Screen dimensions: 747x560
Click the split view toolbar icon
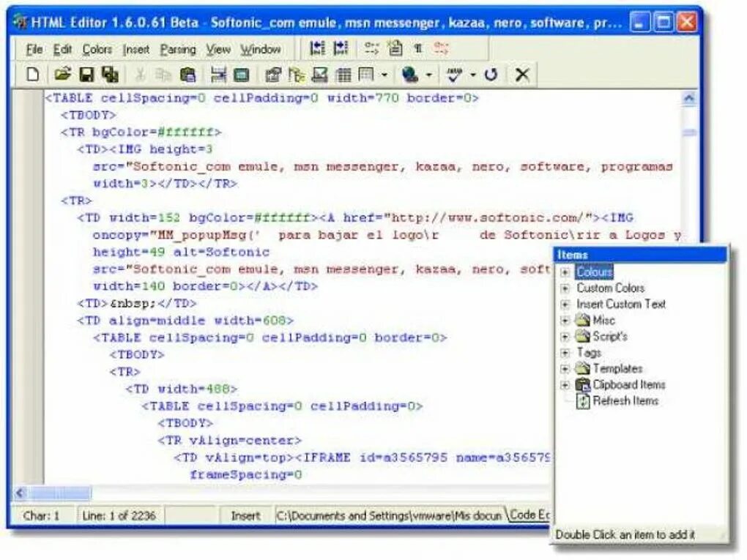coord(218,74)
